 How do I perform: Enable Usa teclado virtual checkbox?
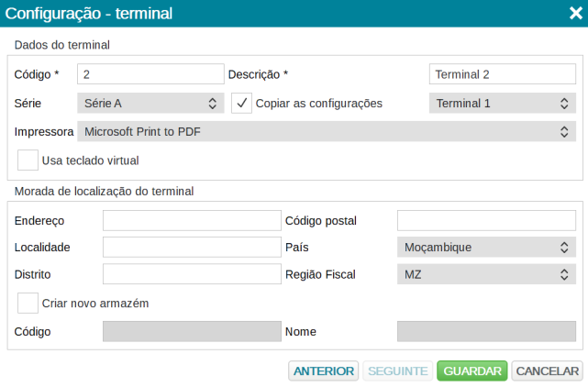tap(28, 160)
